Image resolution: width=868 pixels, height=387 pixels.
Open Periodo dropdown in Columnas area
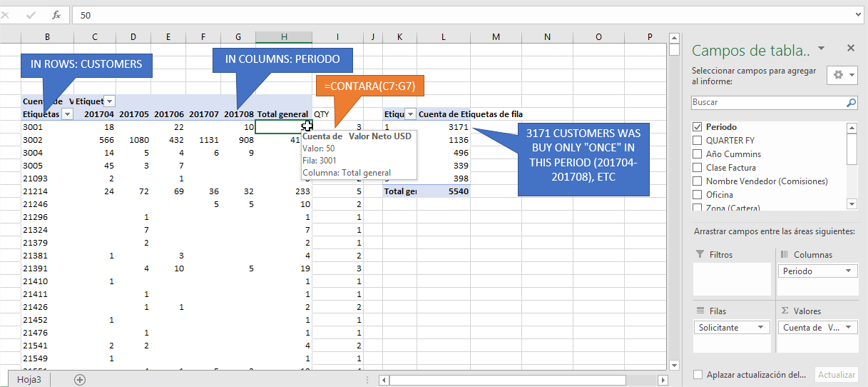click(x=849, y=271)
